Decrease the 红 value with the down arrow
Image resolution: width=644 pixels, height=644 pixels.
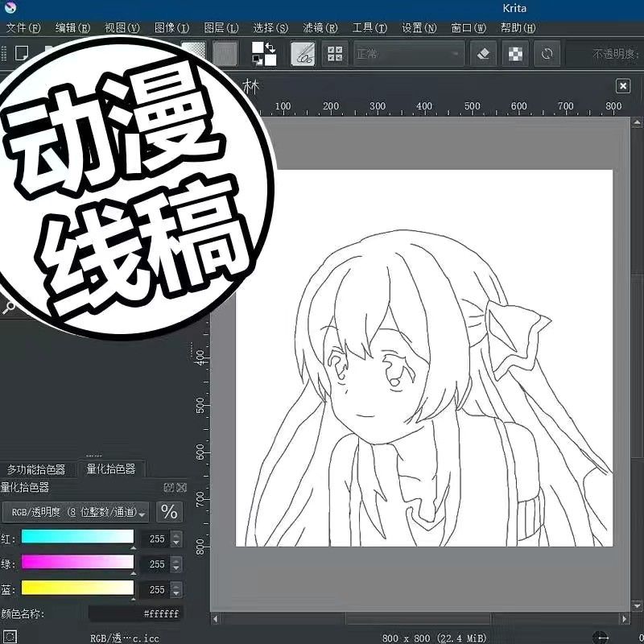tap(176, 543)
